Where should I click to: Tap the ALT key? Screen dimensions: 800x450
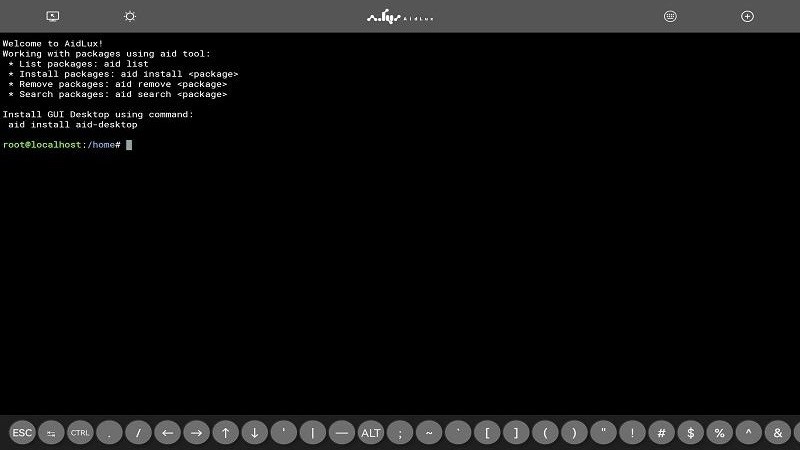(x=371, y=433)
